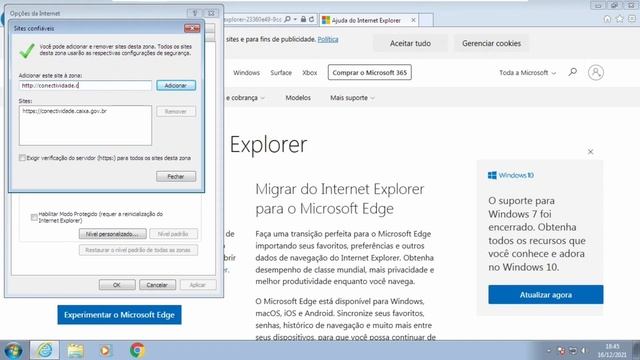This screenshot has width=640, height=360.
Task: Click the address bar lock security icon
Action: point(303,20)
